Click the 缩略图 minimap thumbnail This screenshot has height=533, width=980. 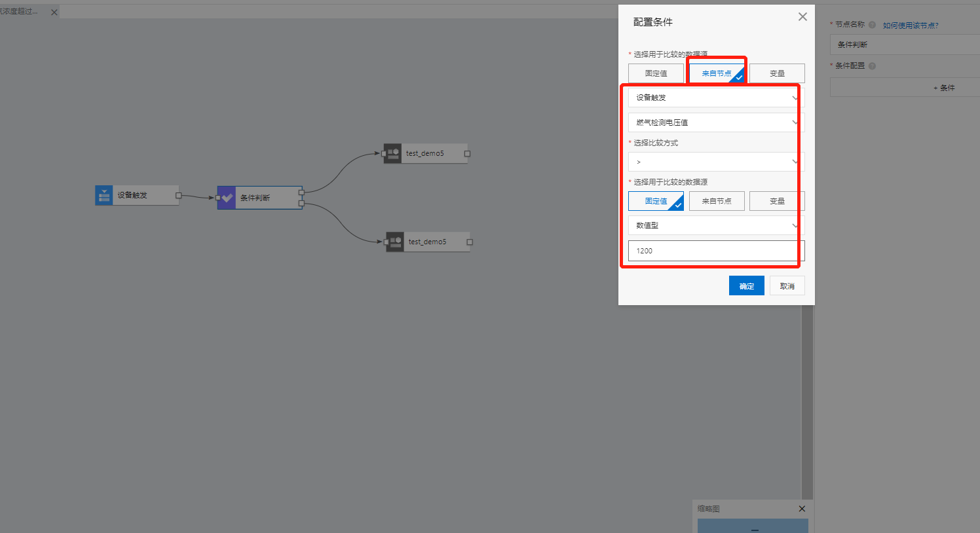(x=753, y=526)
